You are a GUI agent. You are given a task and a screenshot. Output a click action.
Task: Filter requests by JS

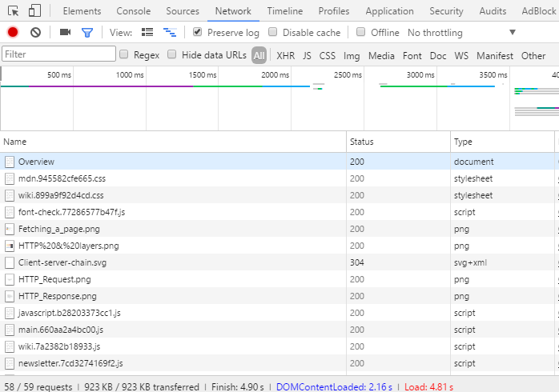(x=307, y=56)
